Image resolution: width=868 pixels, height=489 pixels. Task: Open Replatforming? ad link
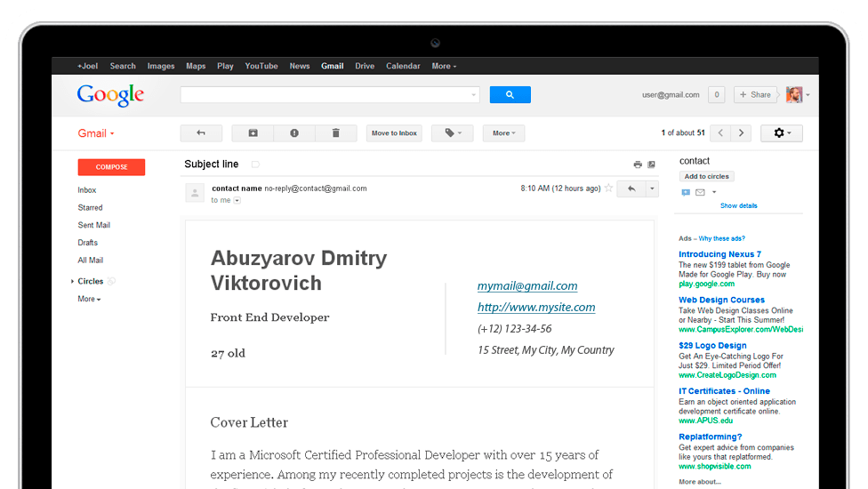(711, 437)
